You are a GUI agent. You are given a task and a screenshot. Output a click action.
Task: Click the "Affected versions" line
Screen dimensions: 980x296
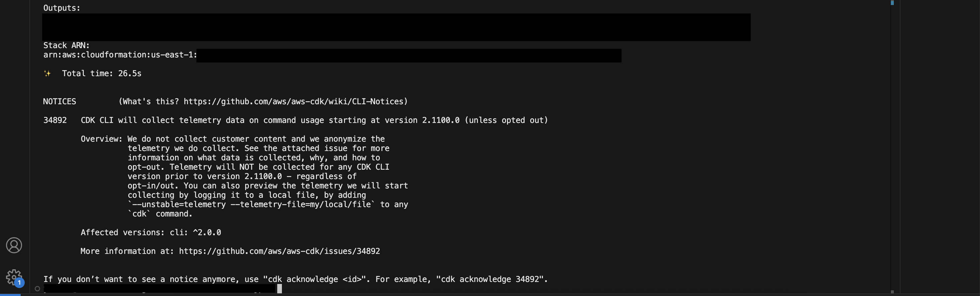click(x=151, y=233)
